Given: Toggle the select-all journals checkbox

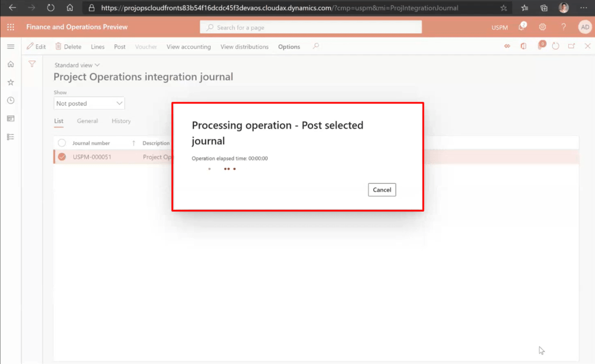Looking at the screenshot, I should pyautogui.click(x=62, y=143).
